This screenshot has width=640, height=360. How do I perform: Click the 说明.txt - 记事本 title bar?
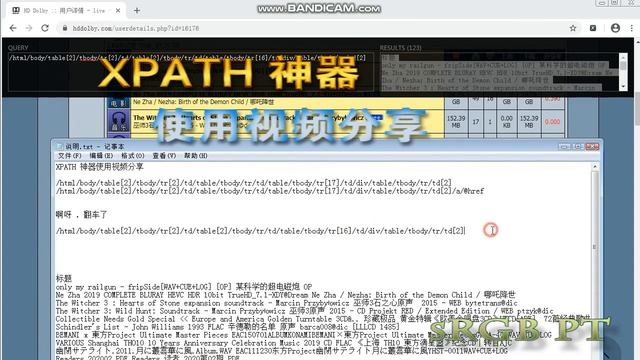coord(306,146)
